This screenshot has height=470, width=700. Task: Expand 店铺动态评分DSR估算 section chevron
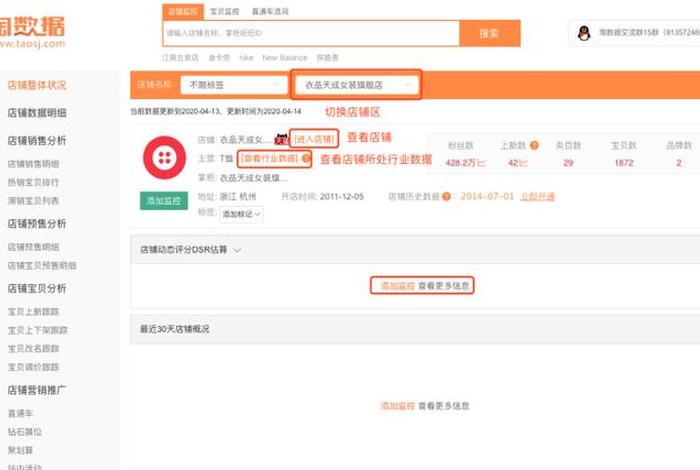(237, 250)
